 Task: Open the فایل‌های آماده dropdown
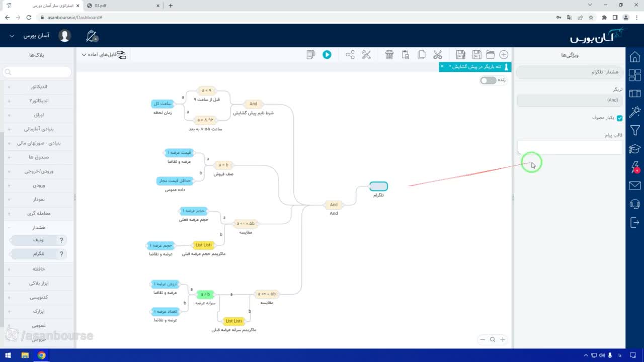coord(105,54)
